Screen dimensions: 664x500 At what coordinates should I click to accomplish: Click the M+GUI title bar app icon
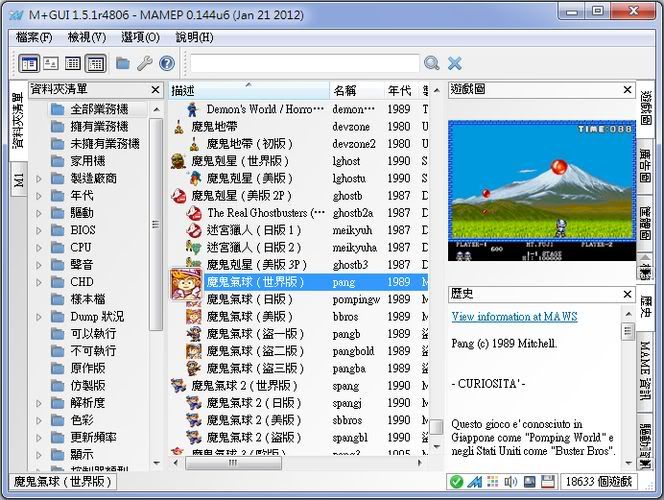click(16, 15)
